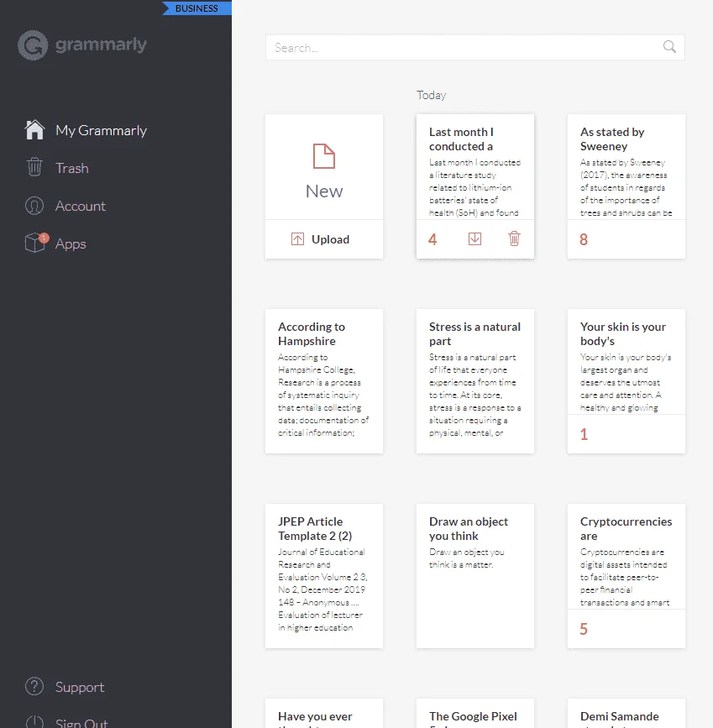Click the Sign Out power icon
The width and height of the screenshot is (713, 728).
pyautogui.click(x=34, y=722)
